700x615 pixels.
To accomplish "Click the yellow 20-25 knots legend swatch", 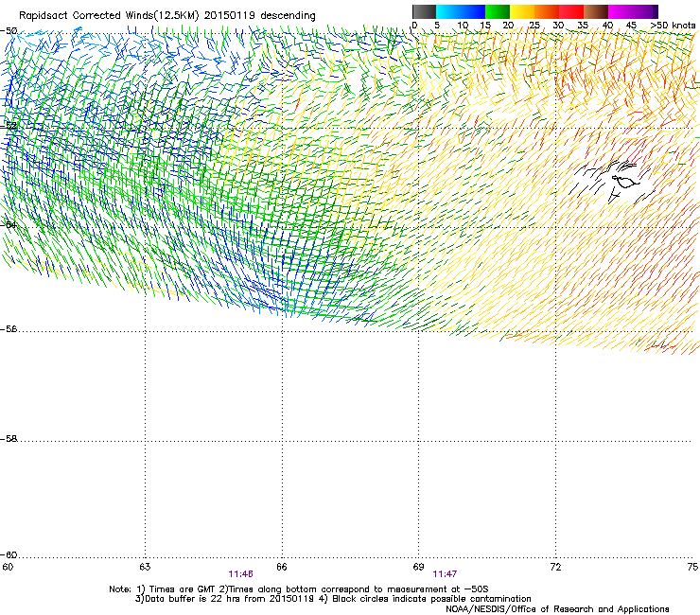I will click(522, 11).
